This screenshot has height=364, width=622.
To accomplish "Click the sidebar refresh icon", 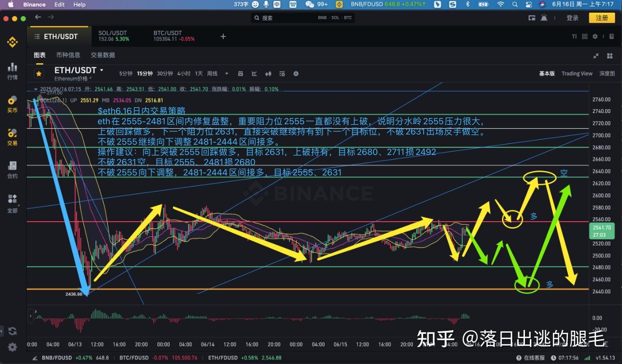I will coord(12,331).
